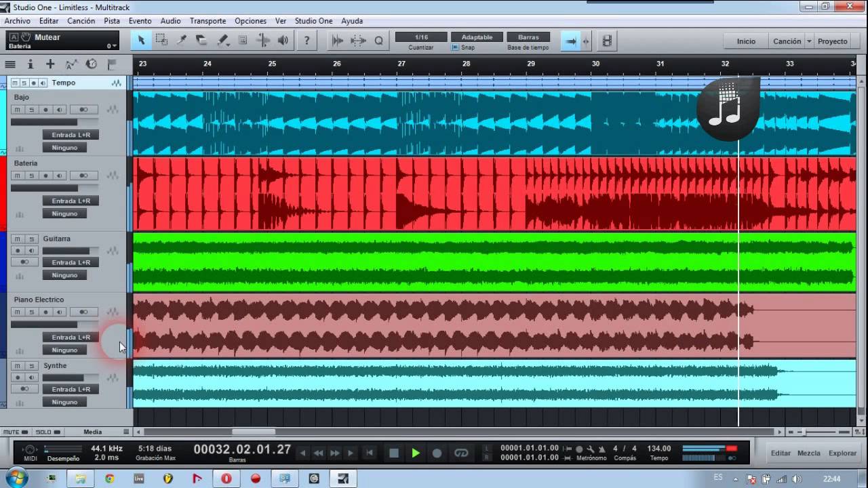Open the Adaptable snap mode dropdown
The image size is (868, 488).
point(477,37)
